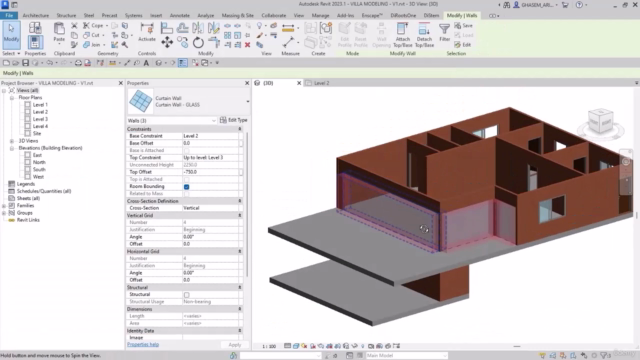
Task: Select the Move tool icon
Action: click(x=167, y=42)
